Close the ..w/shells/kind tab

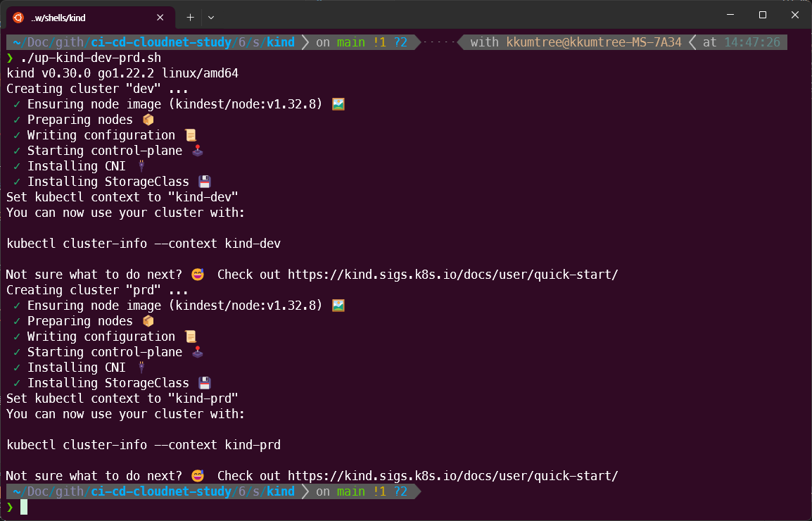tap(160, 18)
